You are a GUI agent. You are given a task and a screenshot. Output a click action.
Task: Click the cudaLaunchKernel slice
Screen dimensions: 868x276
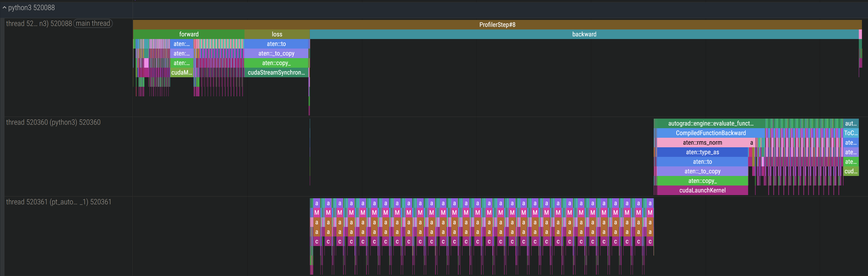(702, 191)
